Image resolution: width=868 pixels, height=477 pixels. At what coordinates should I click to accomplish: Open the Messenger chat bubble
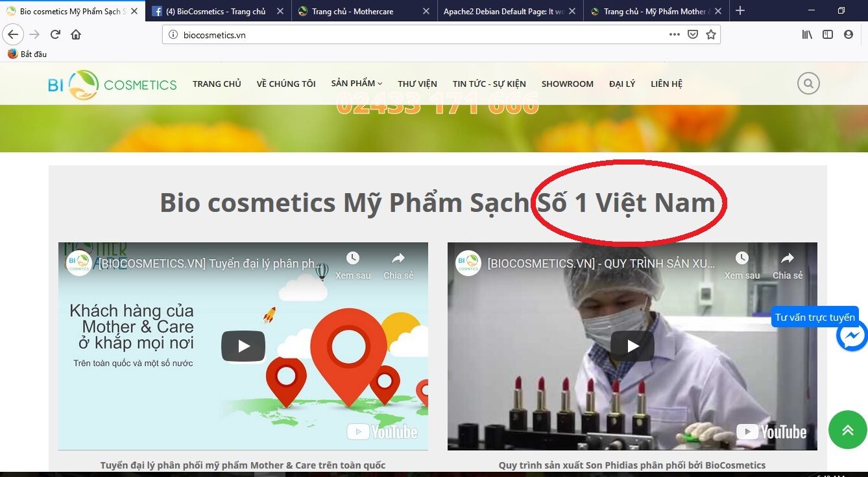pos(852,336)
